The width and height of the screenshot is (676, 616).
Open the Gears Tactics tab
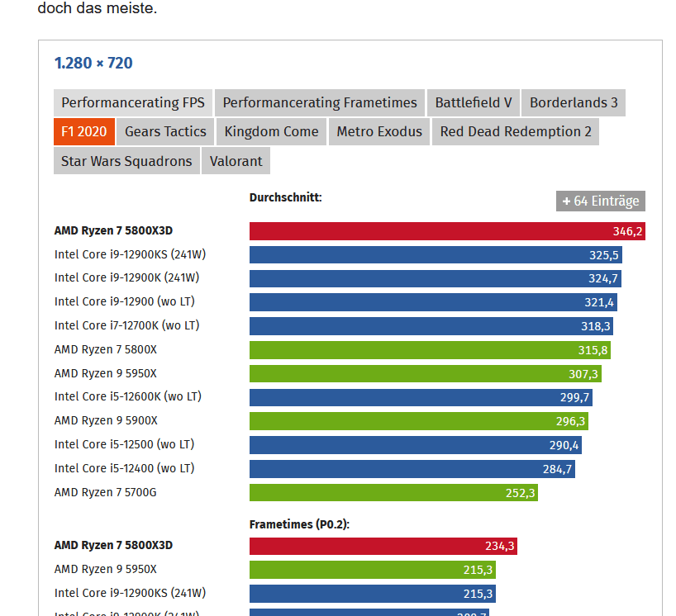165,131
